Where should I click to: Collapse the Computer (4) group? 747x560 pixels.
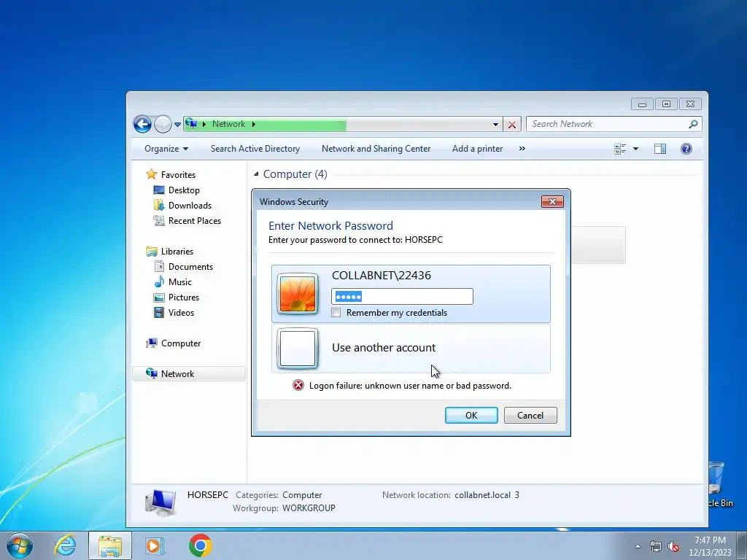(x=256, y=174)
